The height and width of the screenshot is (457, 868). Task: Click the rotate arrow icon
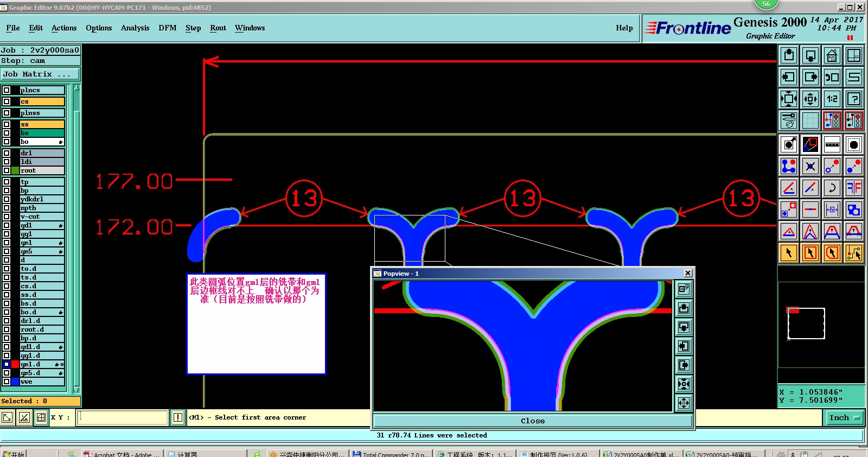pyautogui.click(x=832, y=188)
